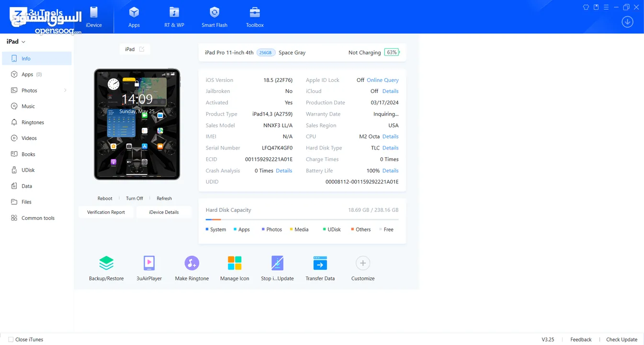Open the Manage Icon tool
Viewport: 644px width, 345px height.
click(x=235, y=268)
